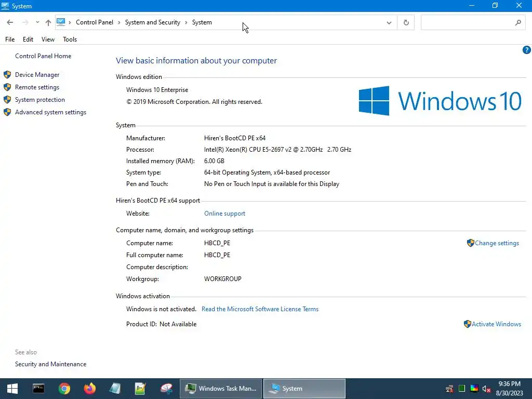The width and height of the screenshot is (532, 399).
Task: Open Security and Maintenance link
Action: 50,364
